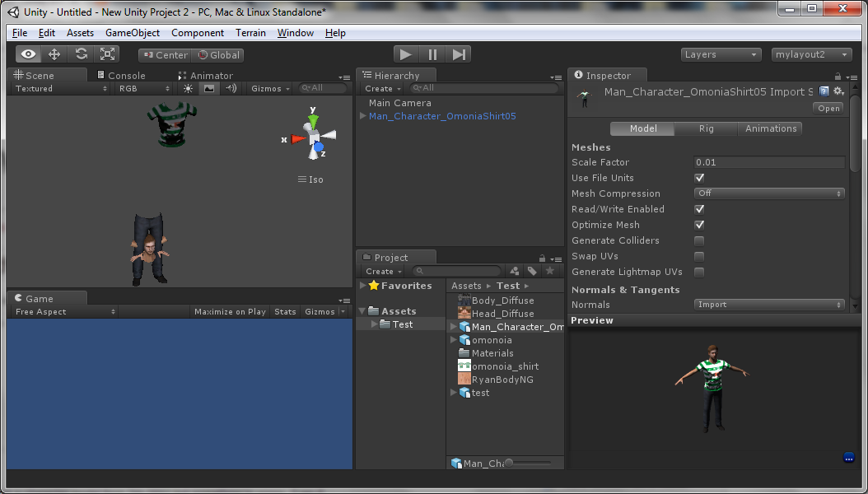868x494 pixels.
Task: Expand the omonoia asset in Project
Action: click(454, 340)
